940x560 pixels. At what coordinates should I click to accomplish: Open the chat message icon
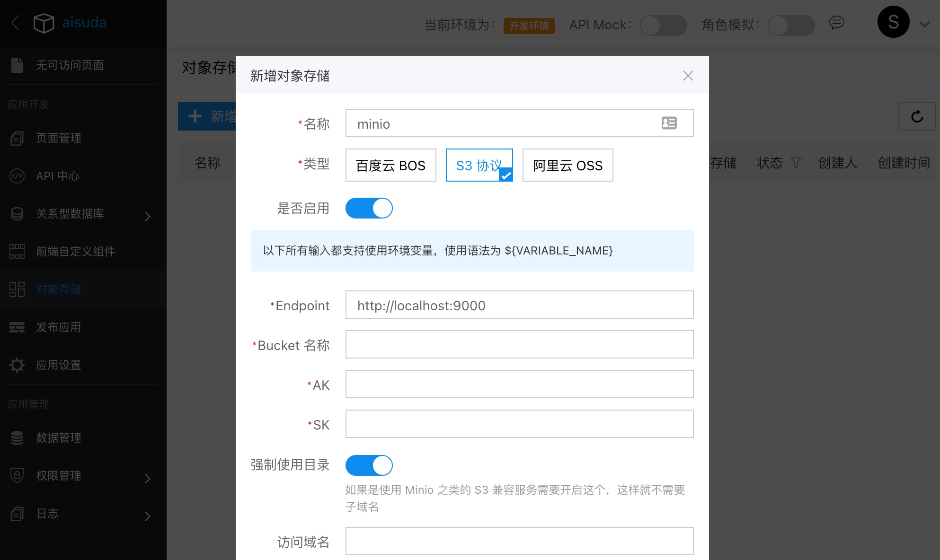pyautogui.click(x=836, y=23)
